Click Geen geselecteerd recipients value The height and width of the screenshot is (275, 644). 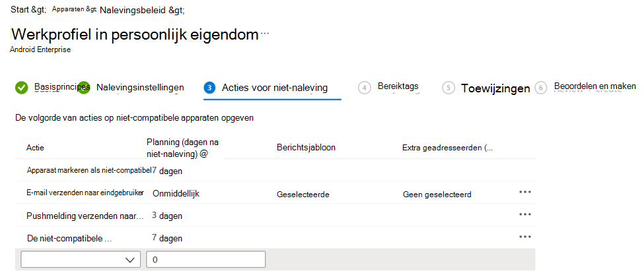pos(437,195)
